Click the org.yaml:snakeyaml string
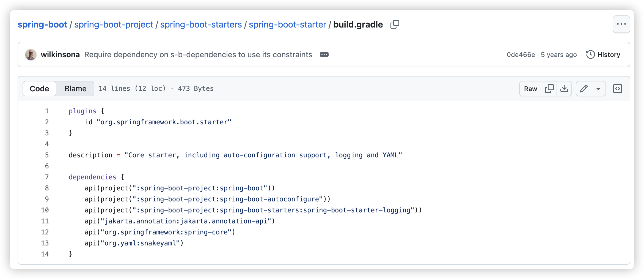This screenshot has height=279, width=644. coord(140,243)
